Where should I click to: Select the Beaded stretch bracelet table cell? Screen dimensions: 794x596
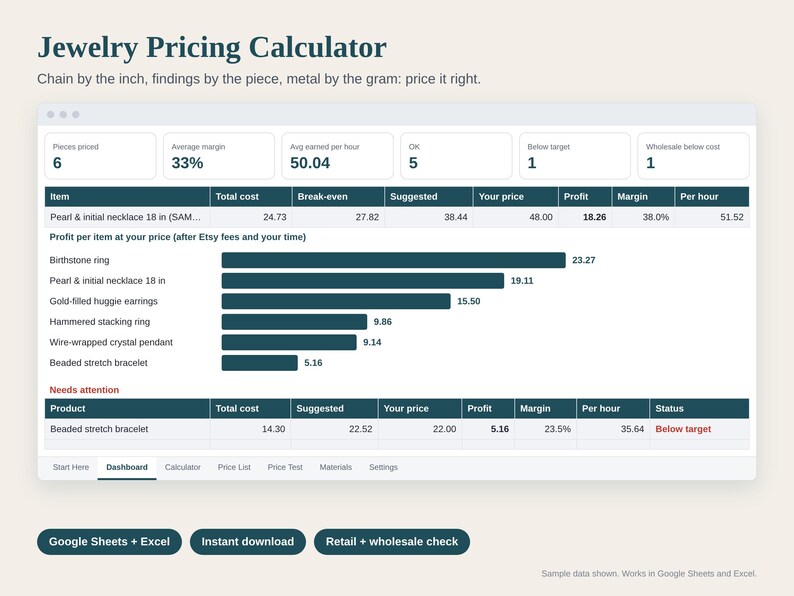(127, 429)
